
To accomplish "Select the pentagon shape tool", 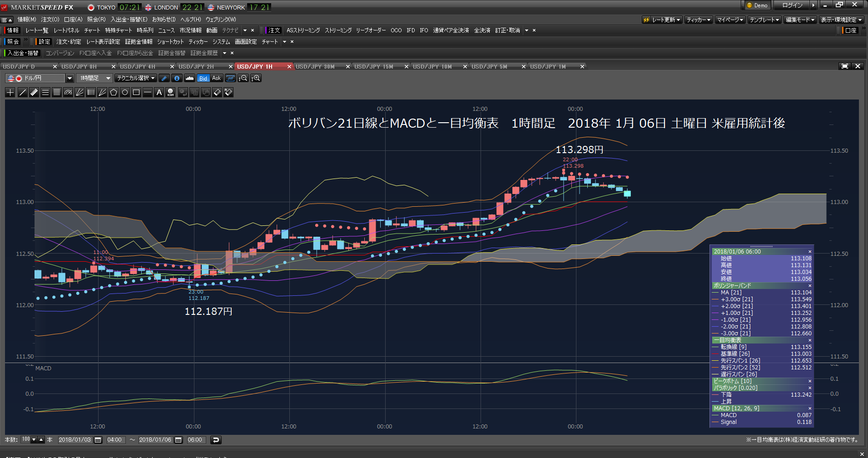I will click(x=114, y=93).
